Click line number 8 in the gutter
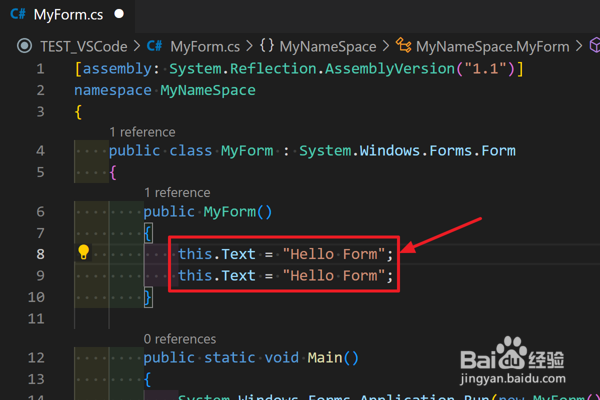The image size is (600, 400). 41,255
